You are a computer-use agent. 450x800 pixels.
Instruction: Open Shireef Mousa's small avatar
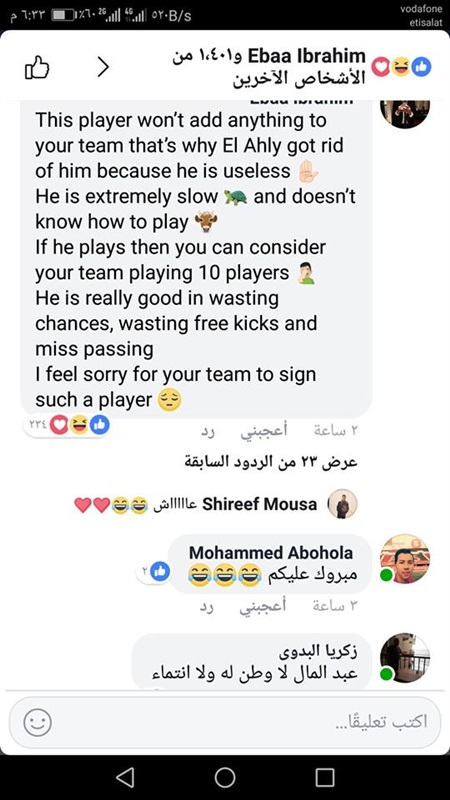[342, 504]
